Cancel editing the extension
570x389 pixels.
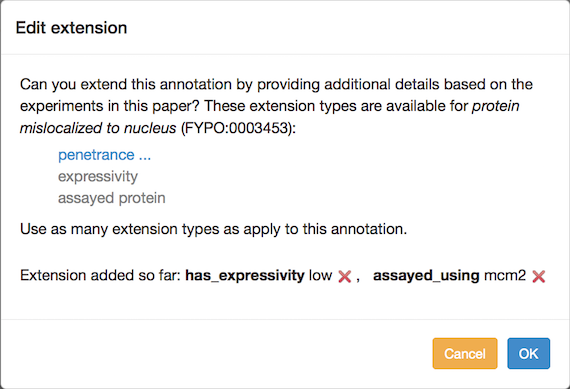(x=465, y=353)
